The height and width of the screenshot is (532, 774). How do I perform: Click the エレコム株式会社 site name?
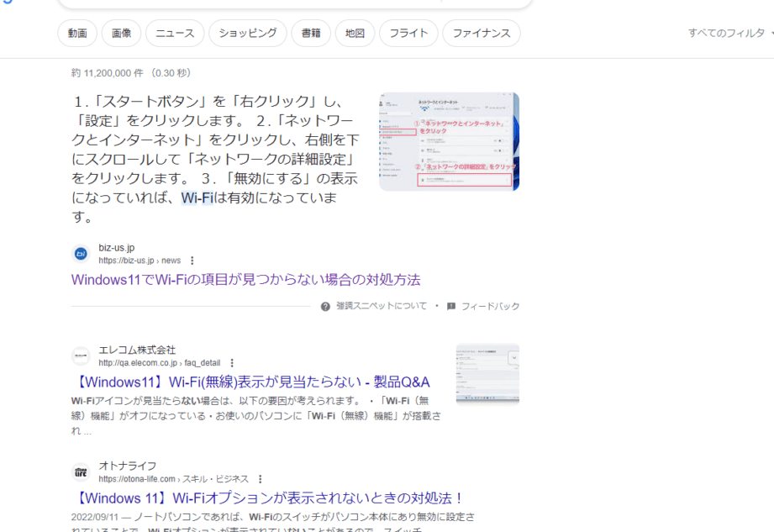(x=137, y=350)
